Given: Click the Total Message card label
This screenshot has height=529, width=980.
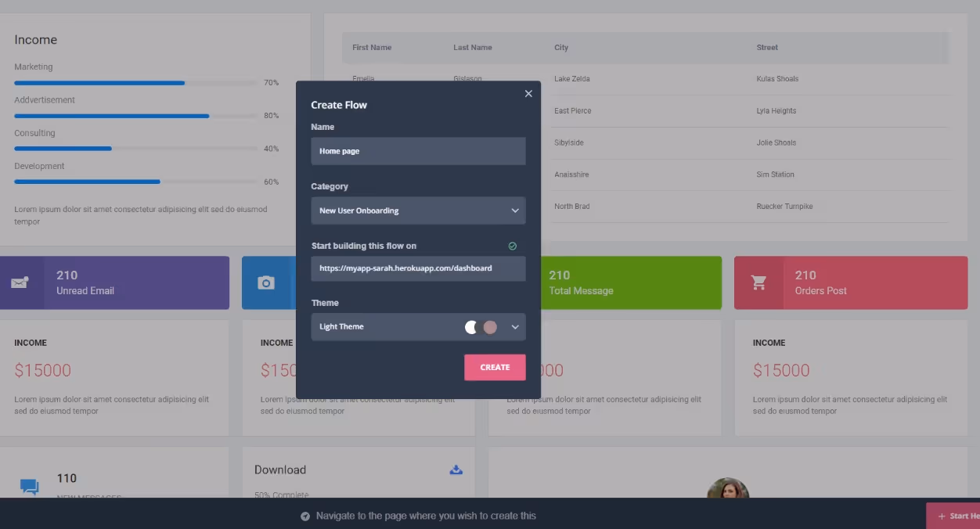Looking at the screenshot, I should tap(581, 291).
